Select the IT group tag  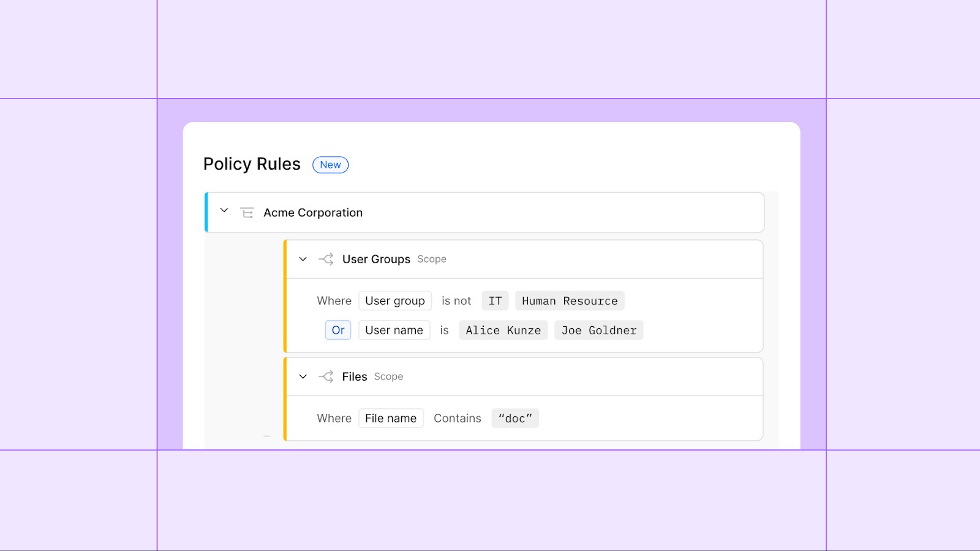[495, 301]
